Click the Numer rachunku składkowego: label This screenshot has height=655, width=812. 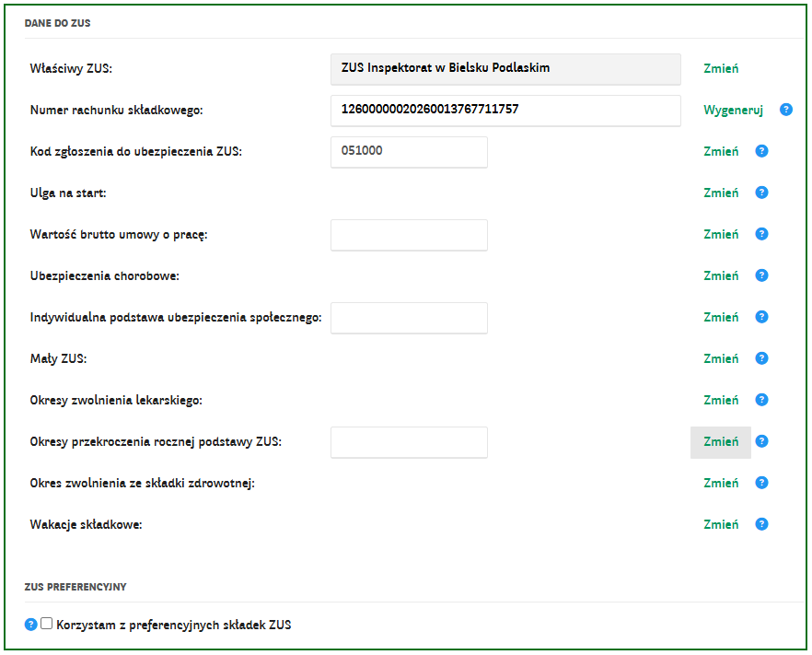[x=117, y=110]
